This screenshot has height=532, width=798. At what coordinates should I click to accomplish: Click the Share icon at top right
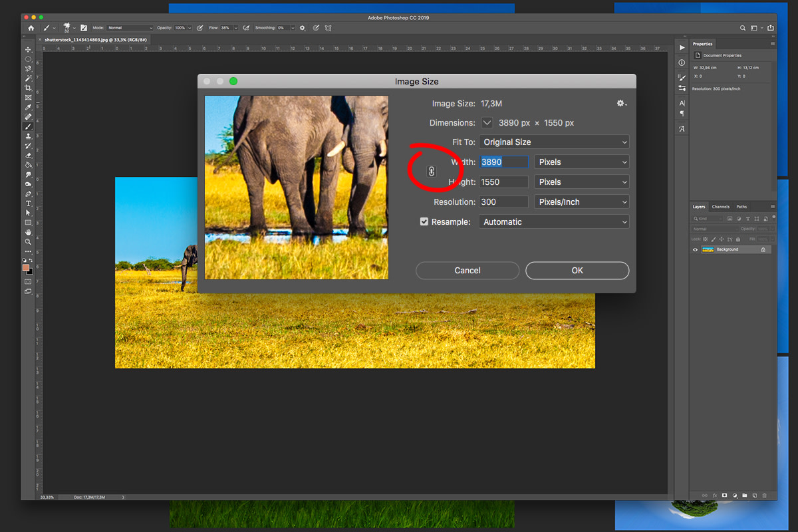click(770, 28)
